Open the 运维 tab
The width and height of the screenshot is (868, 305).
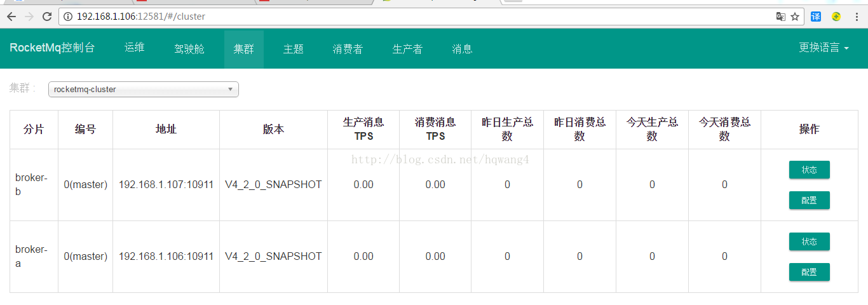(x=135, y=48)
